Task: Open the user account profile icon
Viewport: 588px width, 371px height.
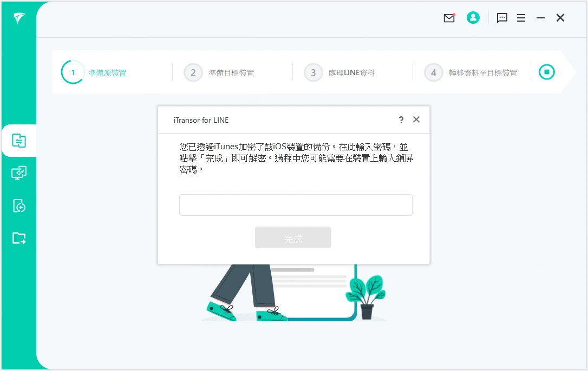Action: click(x=473, y=17)
